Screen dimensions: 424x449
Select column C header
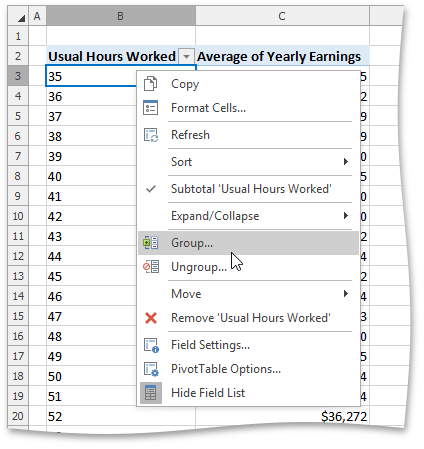click(x=282, y=16)
